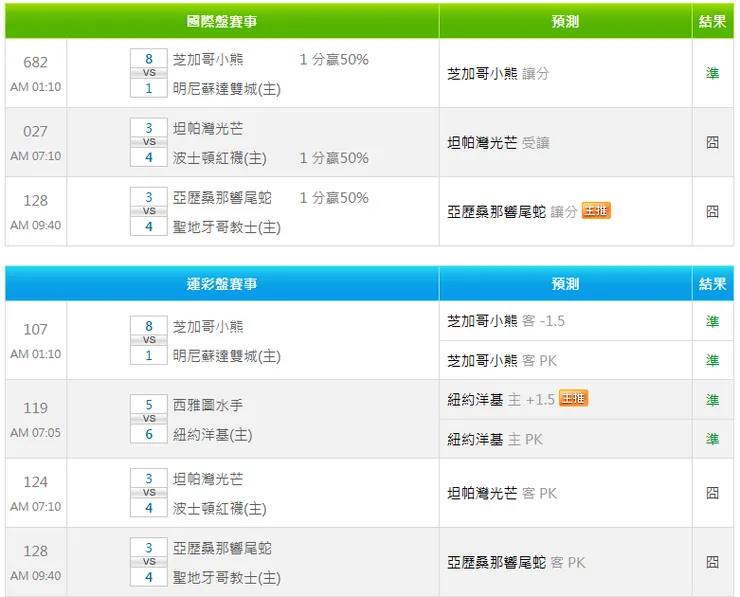Viewport: 740px width, 597px height.
Task: Click result 準 for 紐約洋基 主 +1.5
Action: tap(713, 400)
